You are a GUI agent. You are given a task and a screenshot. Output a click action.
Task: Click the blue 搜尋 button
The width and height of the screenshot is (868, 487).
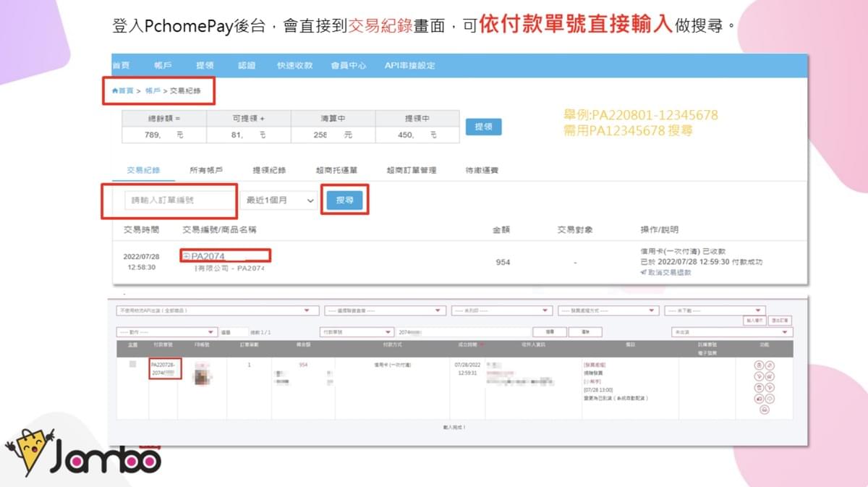[x=344, y=200]
